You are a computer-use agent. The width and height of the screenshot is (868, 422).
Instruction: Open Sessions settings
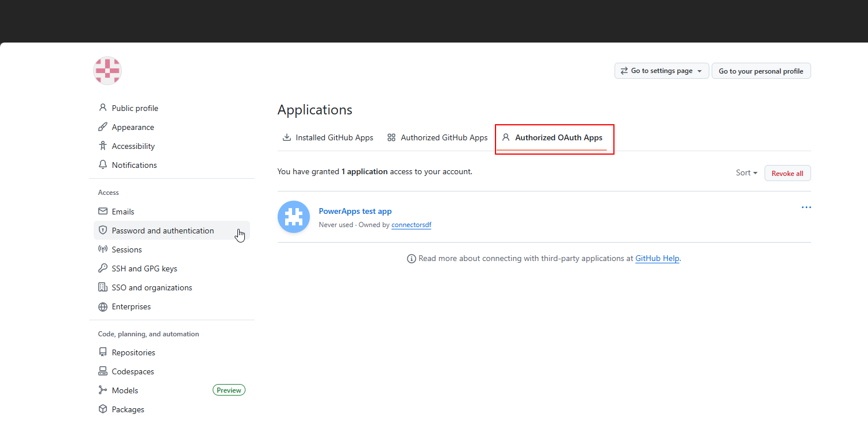point(172,250)
